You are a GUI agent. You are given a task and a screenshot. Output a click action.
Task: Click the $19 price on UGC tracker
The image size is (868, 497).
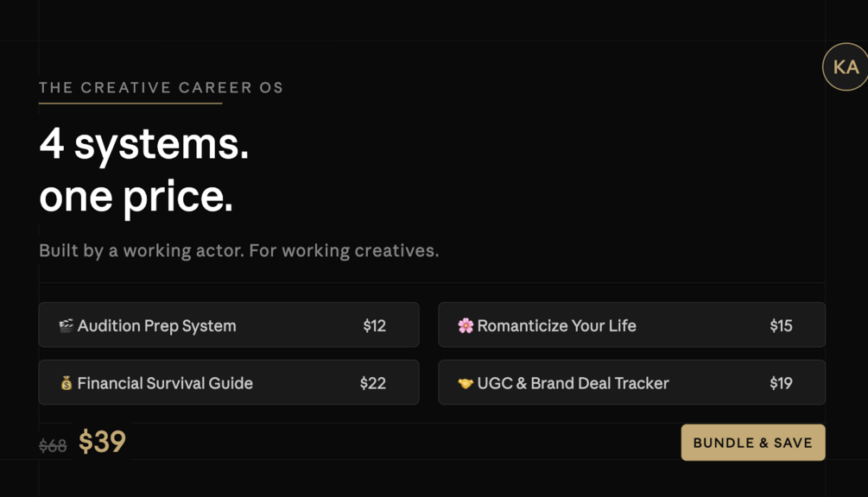point(781,383)
